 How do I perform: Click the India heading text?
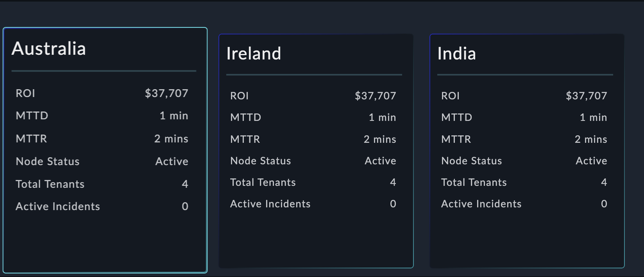456,54
